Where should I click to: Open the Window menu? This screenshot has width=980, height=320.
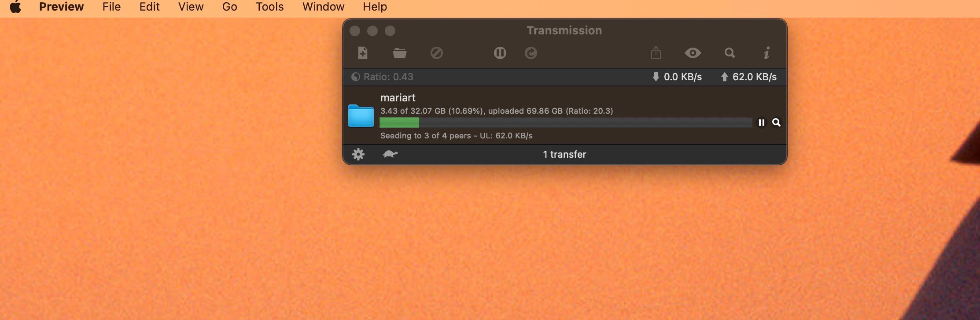(323, 7)
